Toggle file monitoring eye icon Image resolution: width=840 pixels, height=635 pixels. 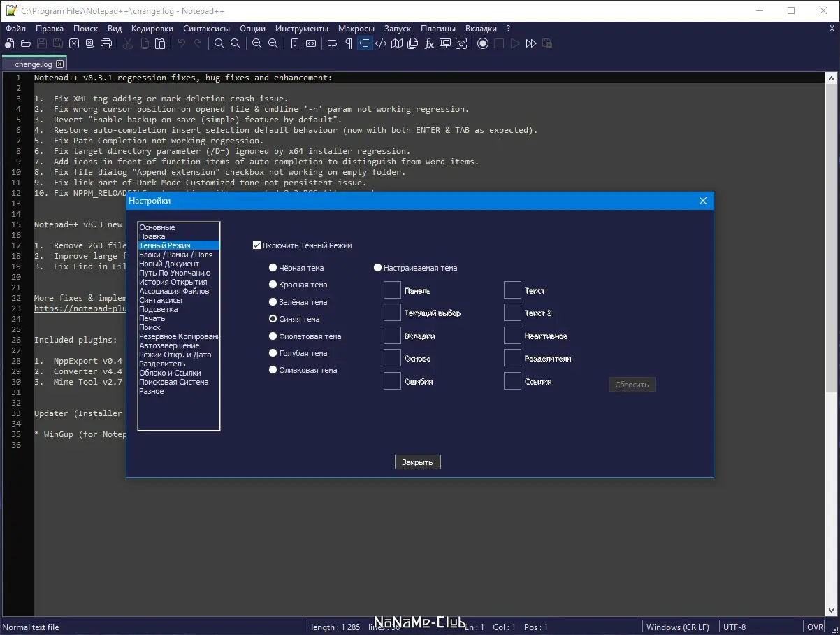(x=461, y=43)
